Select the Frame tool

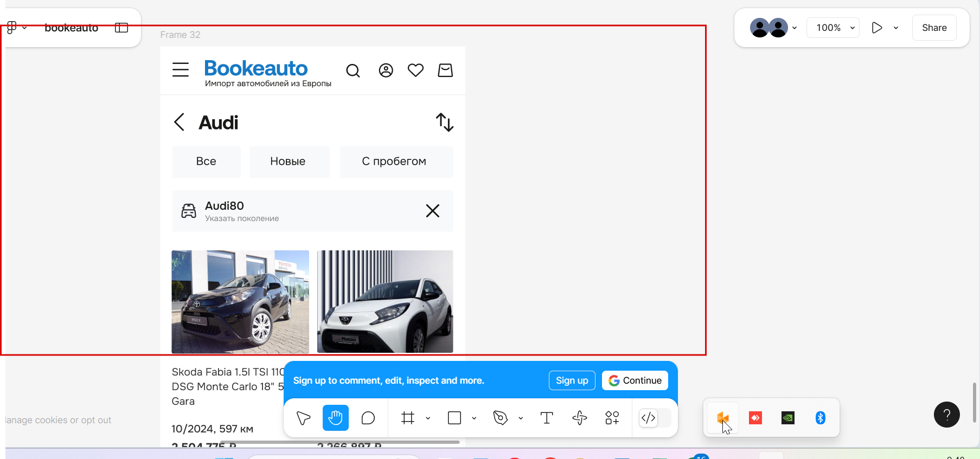click(408, 418)
